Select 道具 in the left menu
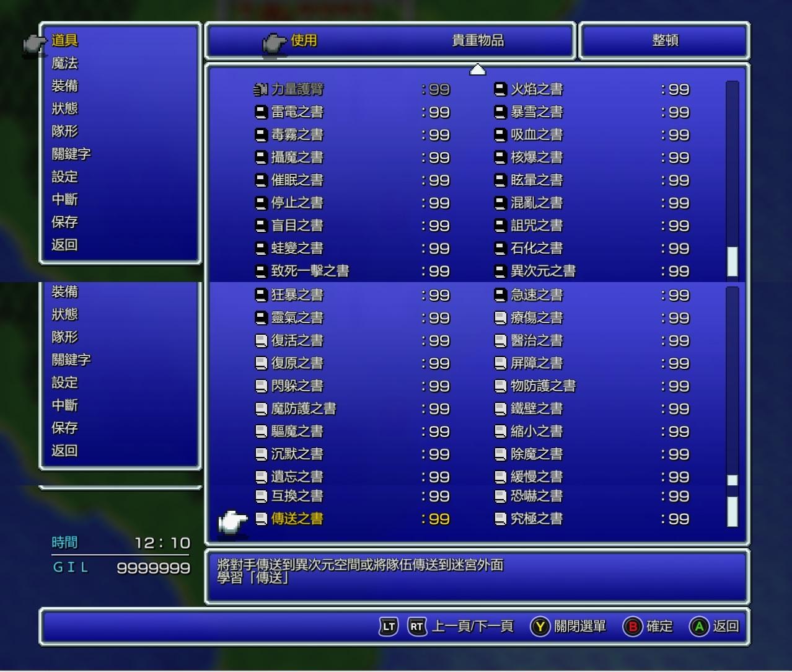This screenshot has height=672, width=792. tap(64, 41)
